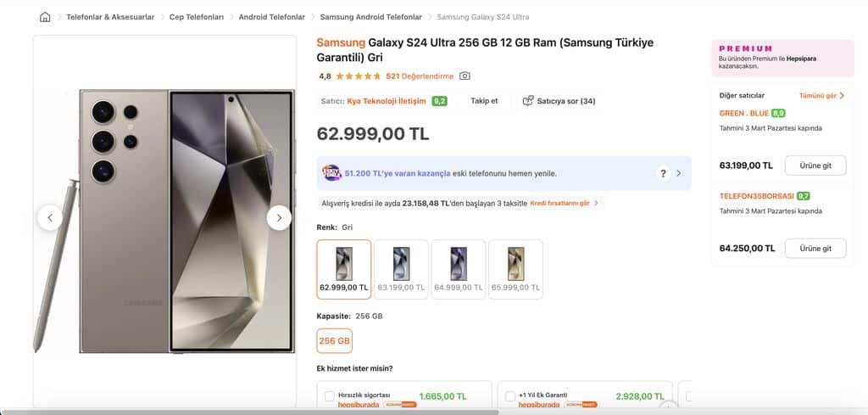
Task: Check the +1 Yıl Ek Garanti option
Action: (x=509, y=396)
